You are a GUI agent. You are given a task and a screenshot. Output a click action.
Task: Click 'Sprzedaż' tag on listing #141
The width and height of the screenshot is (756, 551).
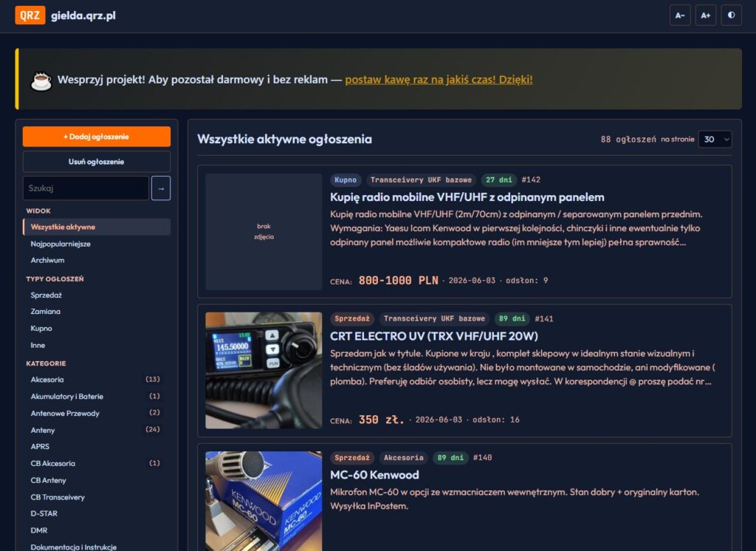[352, 318]
